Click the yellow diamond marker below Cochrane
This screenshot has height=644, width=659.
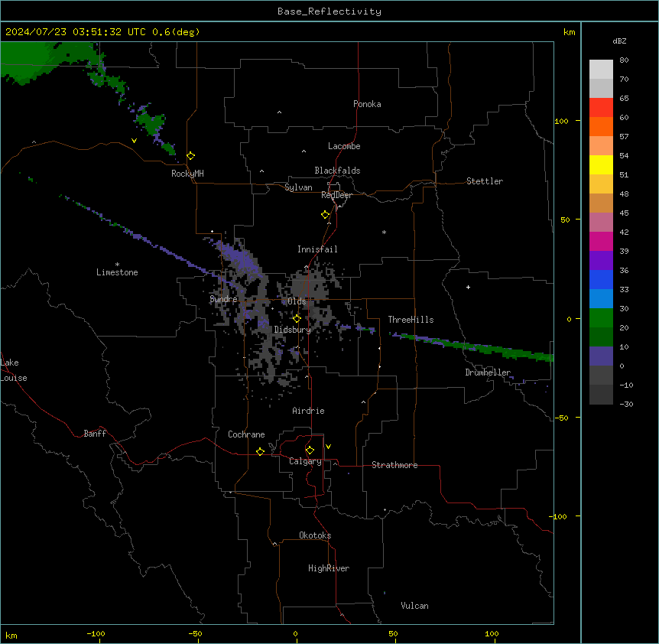pyautogui.click(x=260, y=451)
